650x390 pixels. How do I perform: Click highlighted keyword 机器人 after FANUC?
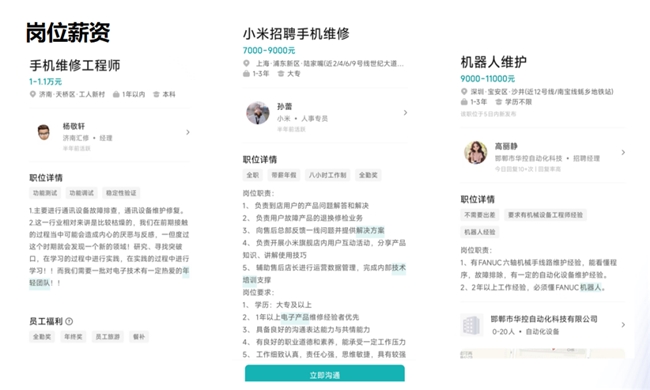coord(590,287)
